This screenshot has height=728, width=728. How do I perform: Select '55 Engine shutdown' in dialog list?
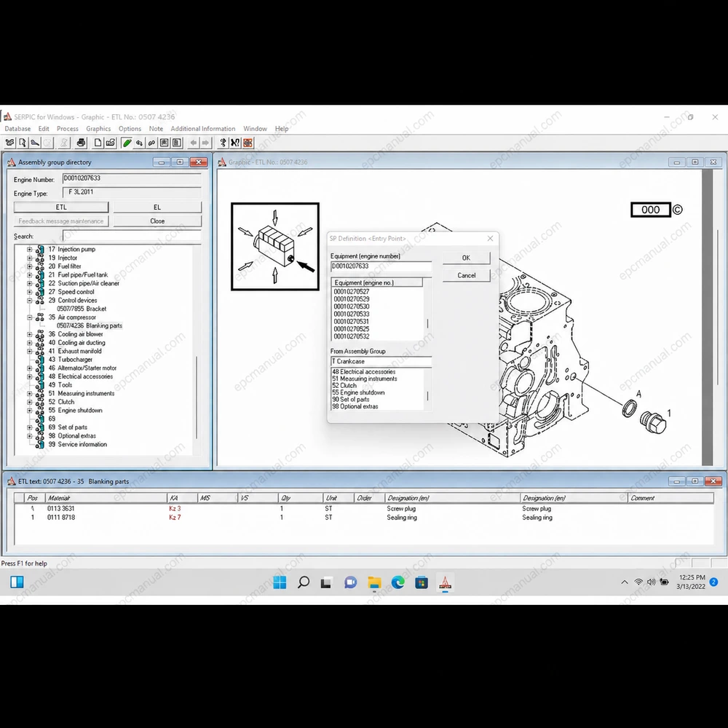point(358,392)
